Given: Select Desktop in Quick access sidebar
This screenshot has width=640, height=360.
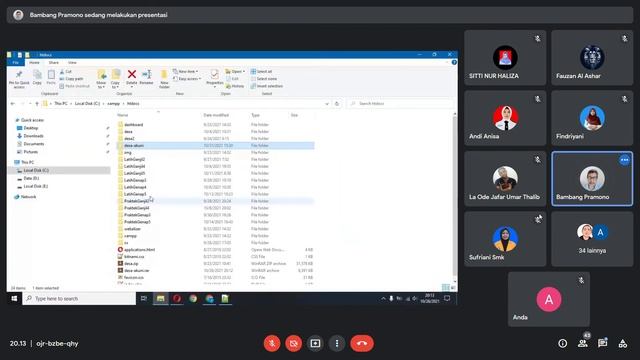Looking at the screenshot, I should coord(31,128).
